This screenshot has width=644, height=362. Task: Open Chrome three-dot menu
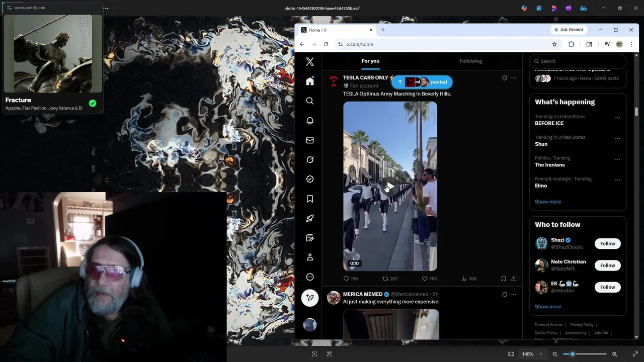631,44
